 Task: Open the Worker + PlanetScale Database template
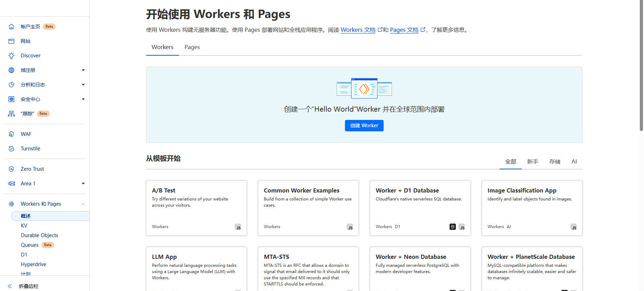pyautogui.click(x=532, y=269)
